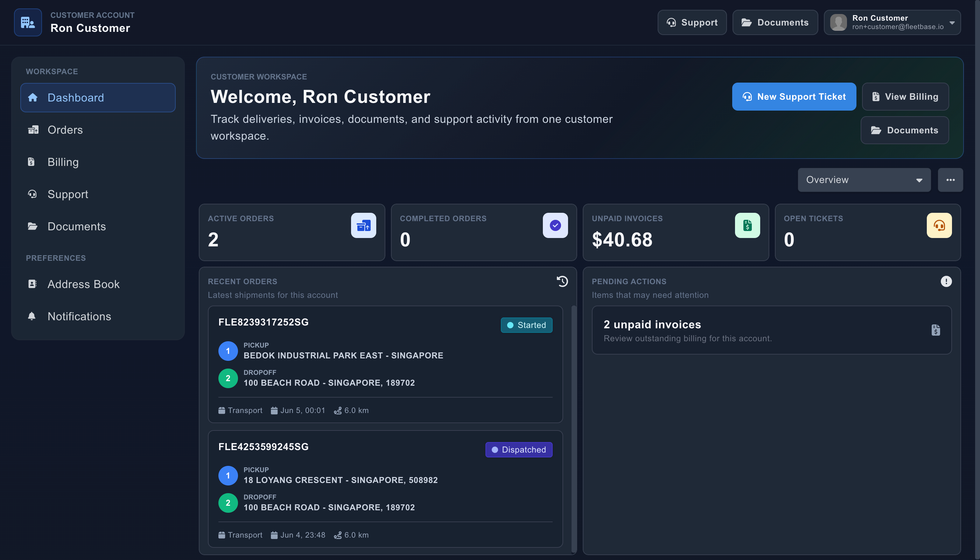Click the Support headset sidebar icon
This screenshot has height=560, width=980.
tap(32, 194)
